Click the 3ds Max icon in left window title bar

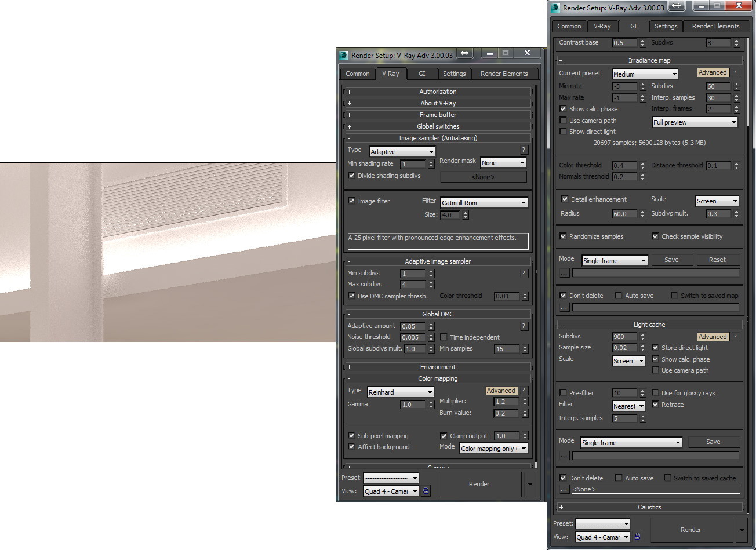(344, 55)
